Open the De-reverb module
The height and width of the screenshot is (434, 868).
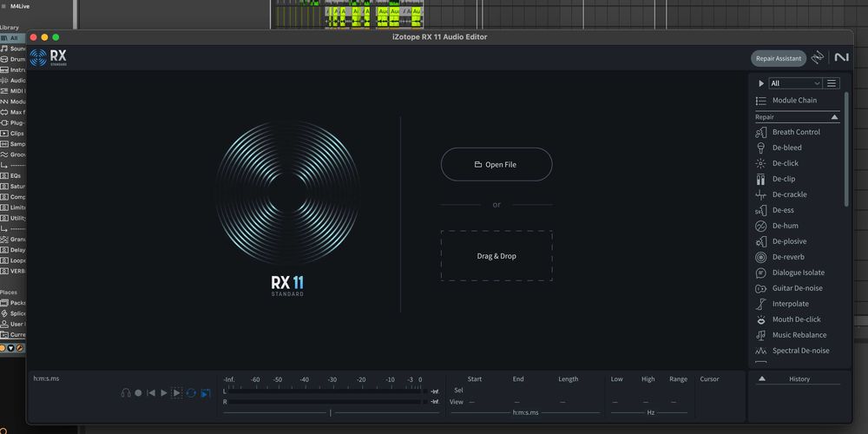tap(788, 257)
